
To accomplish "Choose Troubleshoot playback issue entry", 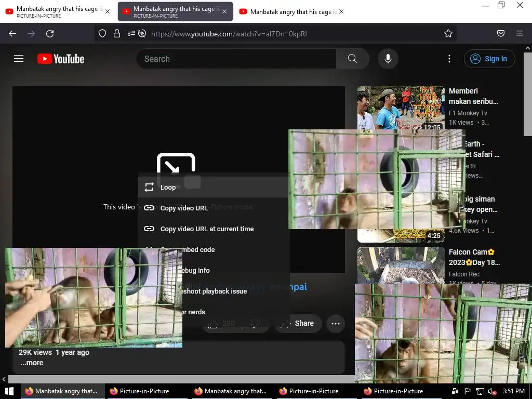I will [x=235, y=291].
